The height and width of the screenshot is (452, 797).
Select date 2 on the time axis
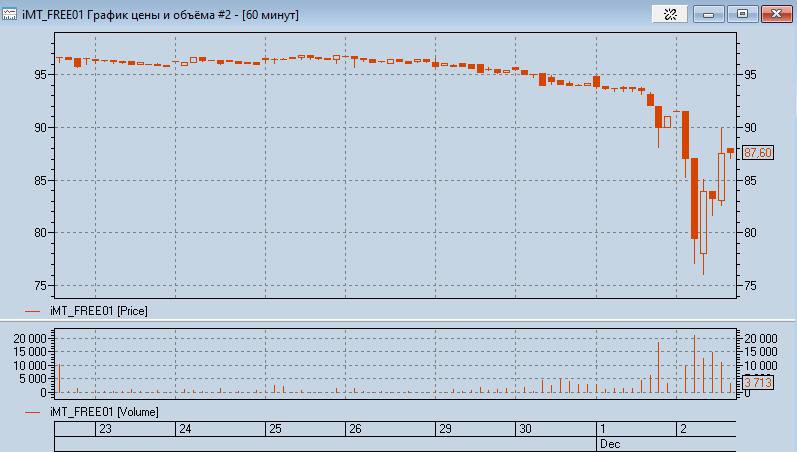point(684,429)
